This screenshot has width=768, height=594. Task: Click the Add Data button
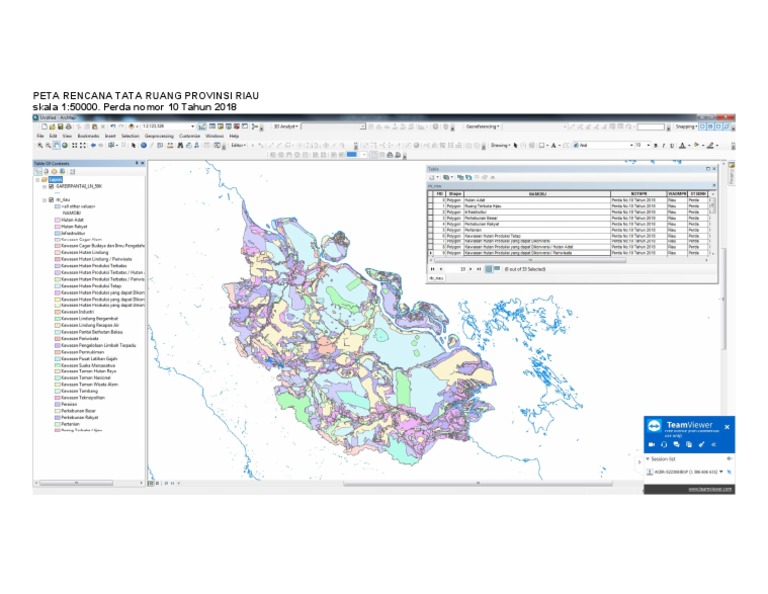[x=131, y=126]
